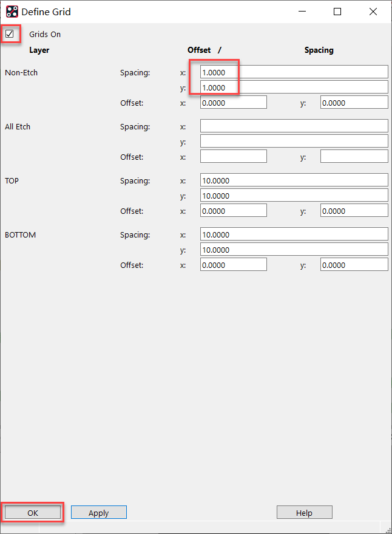Click the BOTTOM layer spacing y field
392x534 pixels.
(294, 250)
